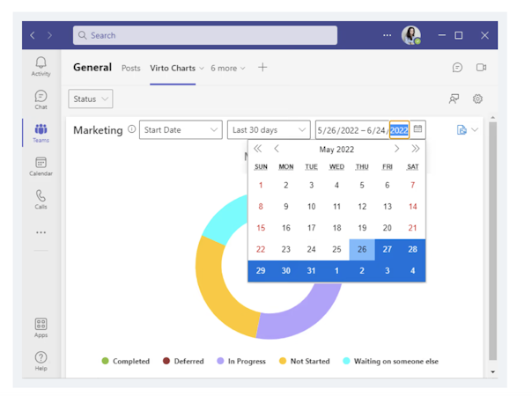Screen dimensions: 532x396
Task: Open the Help question mark icon
Action: pyautogui.click(x=41, y=361)
